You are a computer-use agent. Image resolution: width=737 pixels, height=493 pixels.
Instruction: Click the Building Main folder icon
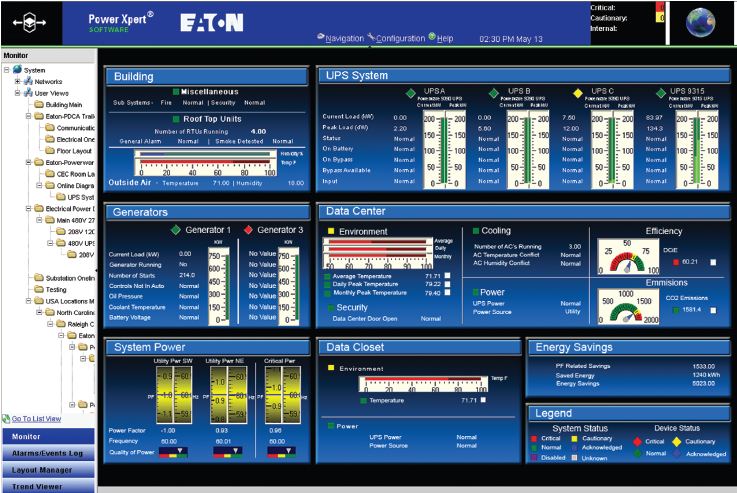tap(39, 104)
